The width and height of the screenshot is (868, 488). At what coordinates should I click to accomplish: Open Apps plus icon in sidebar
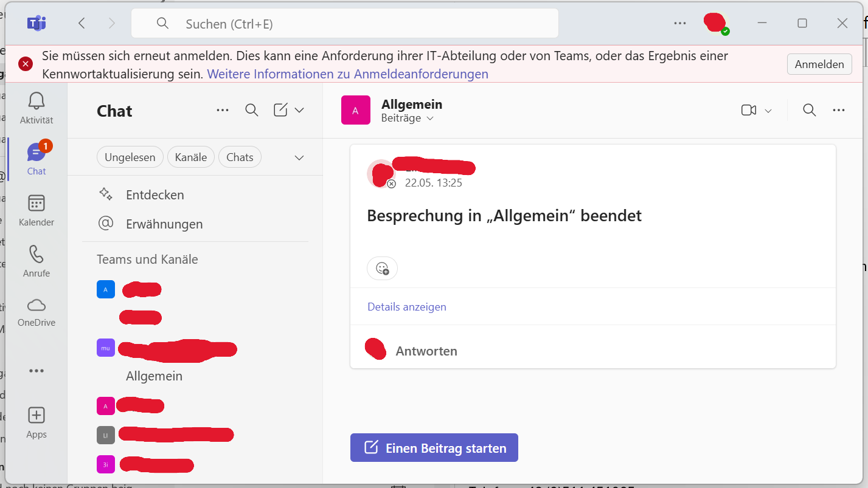(36, 416)
